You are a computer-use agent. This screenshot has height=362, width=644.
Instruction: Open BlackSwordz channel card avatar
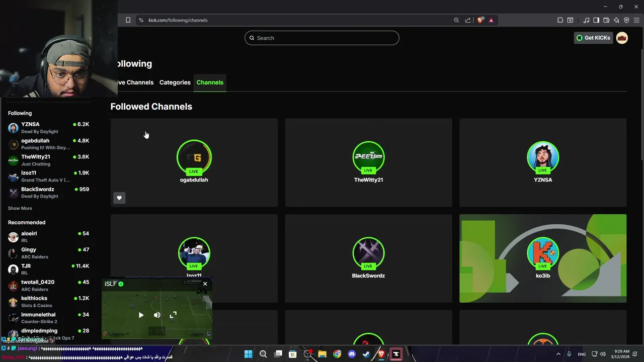368,253
